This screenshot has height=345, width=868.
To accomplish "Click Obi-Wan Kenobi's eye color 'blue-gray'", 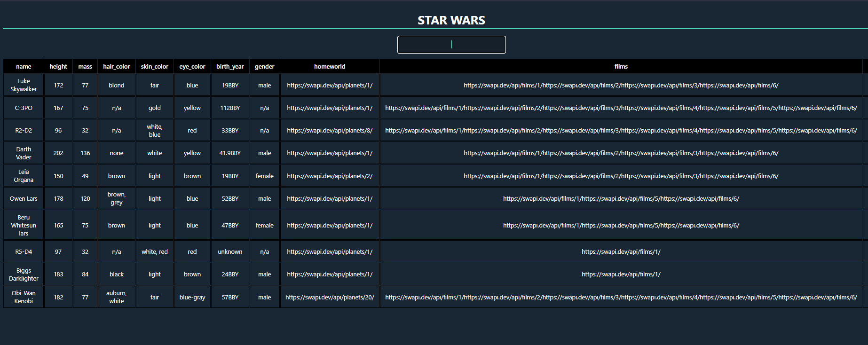I will pos(192,297).
